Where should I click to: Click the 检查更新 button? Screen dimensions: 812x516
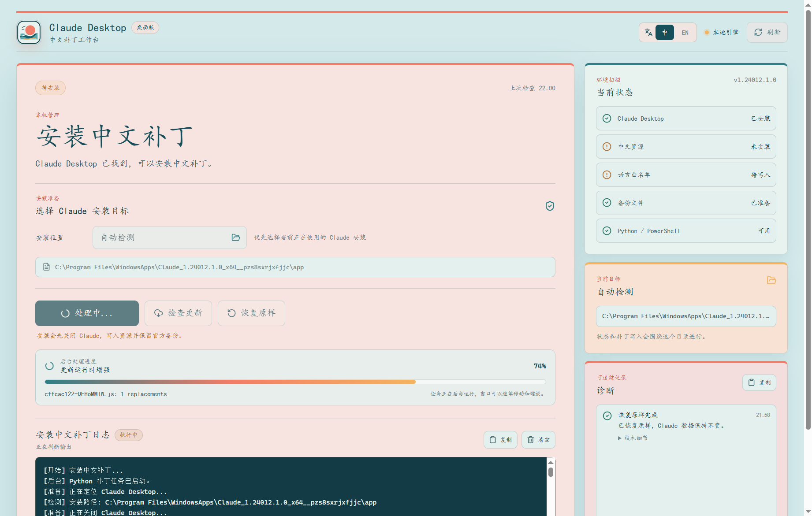tap(178, 313)
